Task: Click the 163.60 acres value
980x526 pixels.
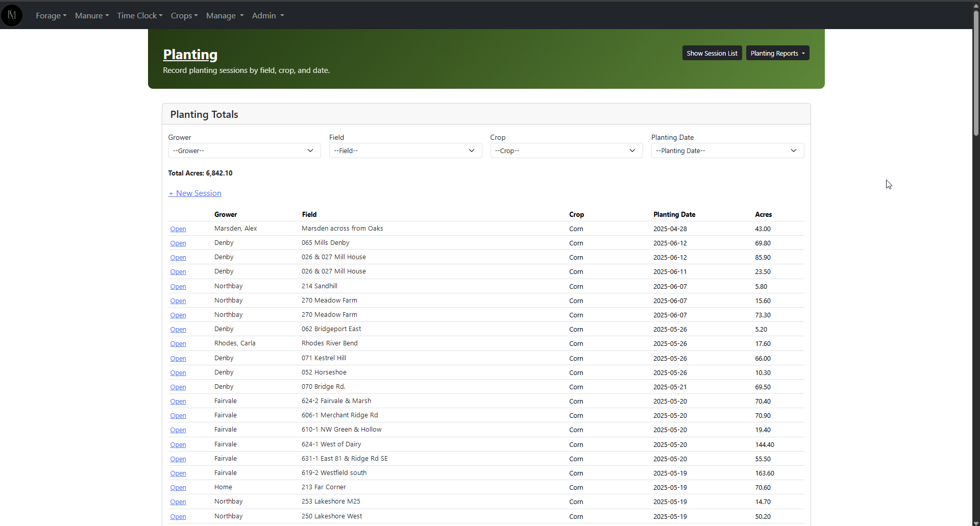Action: click(x=765, y=473)
